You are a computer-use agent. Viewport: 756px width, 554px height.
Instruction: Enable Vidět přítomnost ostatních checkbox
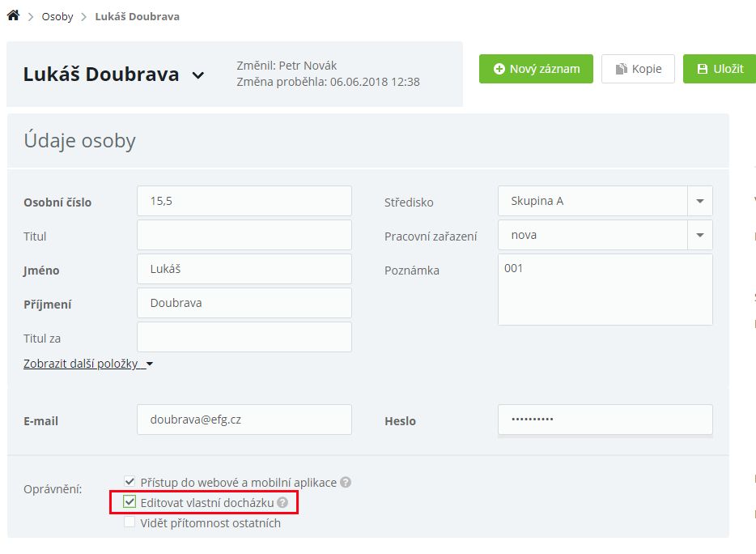(130, 522)
